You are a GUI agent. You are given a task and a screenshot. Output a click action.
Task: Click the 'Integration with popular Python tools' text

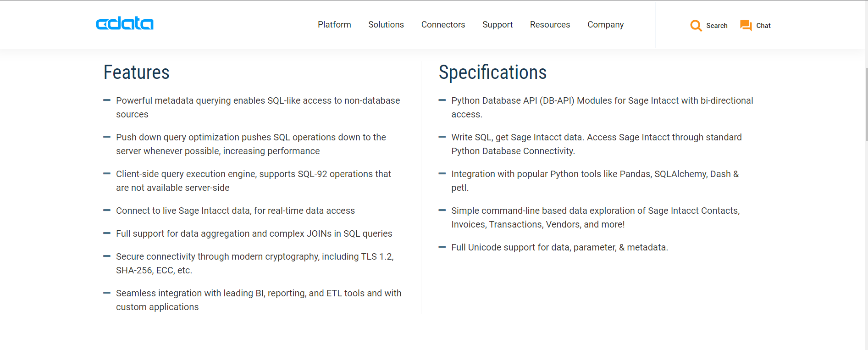click(595, 174)
